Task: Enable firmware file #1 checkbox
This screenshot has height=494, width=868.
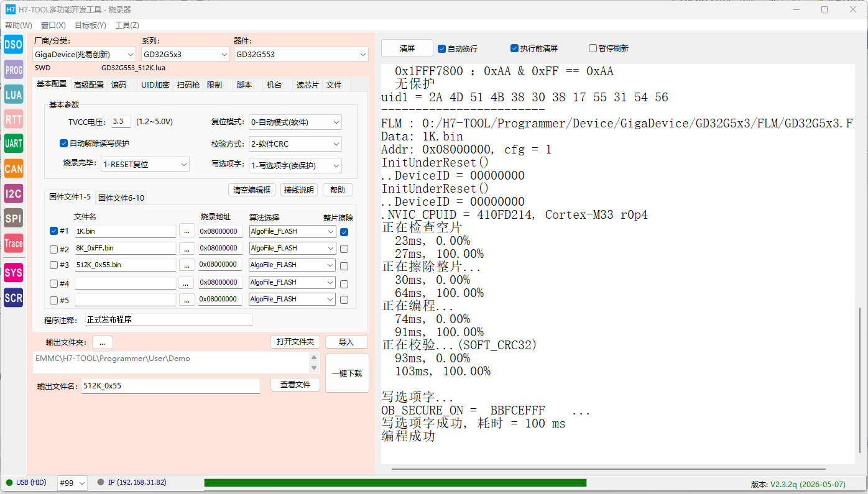Action: 53,231
